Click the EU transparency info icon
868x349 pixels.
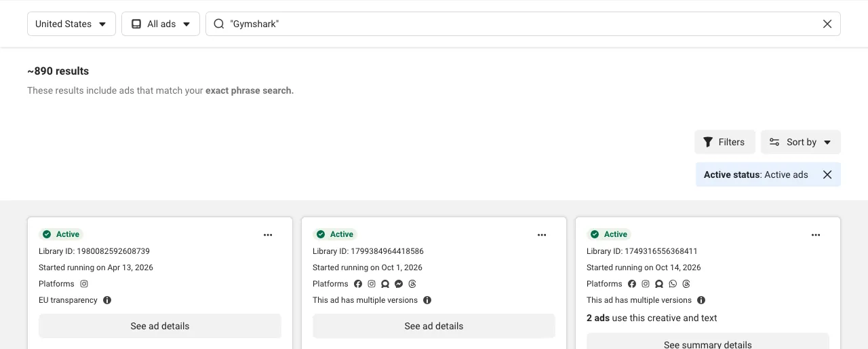[107, 300]
